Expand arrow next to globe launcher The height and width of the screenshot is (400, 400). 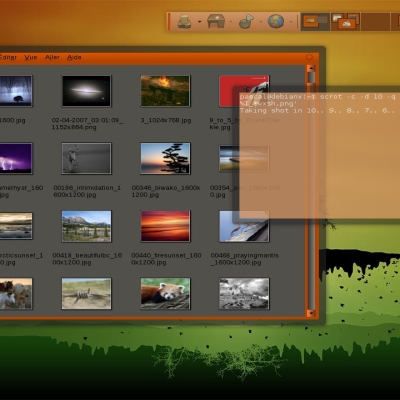pos(291,22)
